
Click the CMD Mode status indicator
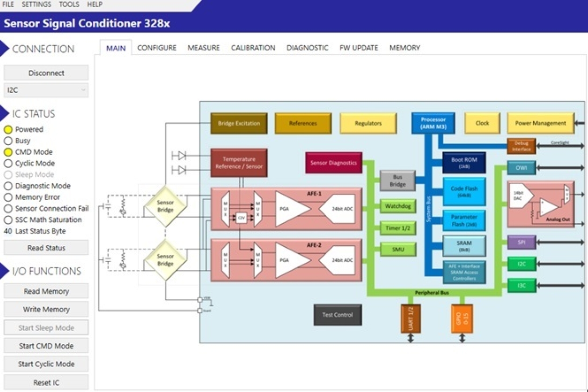[x=8, y=152]
